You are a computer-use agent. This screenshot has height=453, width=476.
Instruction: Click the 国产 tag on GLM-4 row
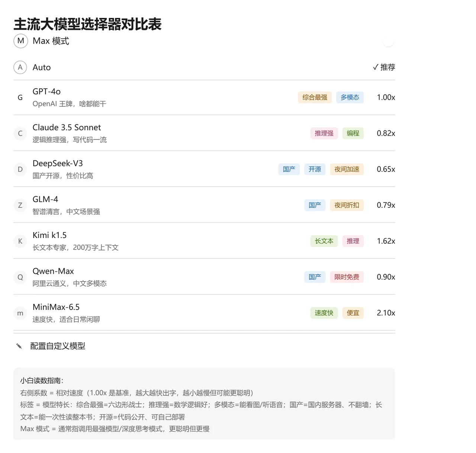coord(315,205)
